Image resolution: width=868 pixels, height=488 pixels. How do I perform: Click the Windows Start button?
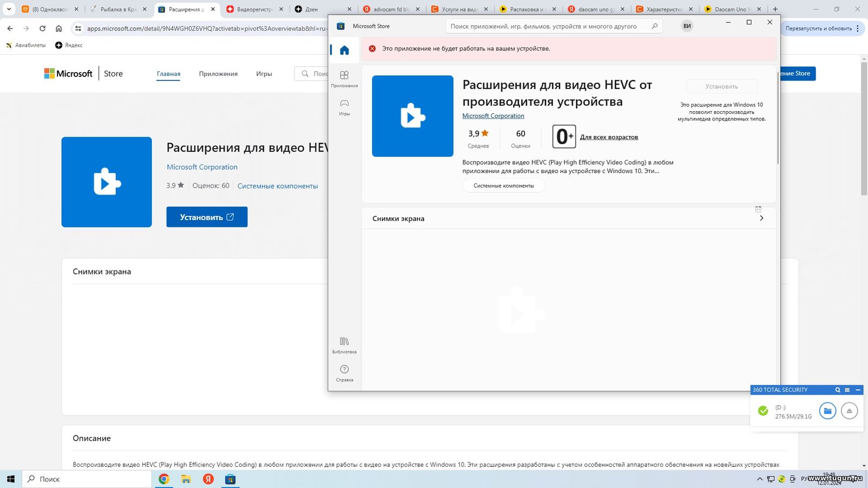point(11,479)
